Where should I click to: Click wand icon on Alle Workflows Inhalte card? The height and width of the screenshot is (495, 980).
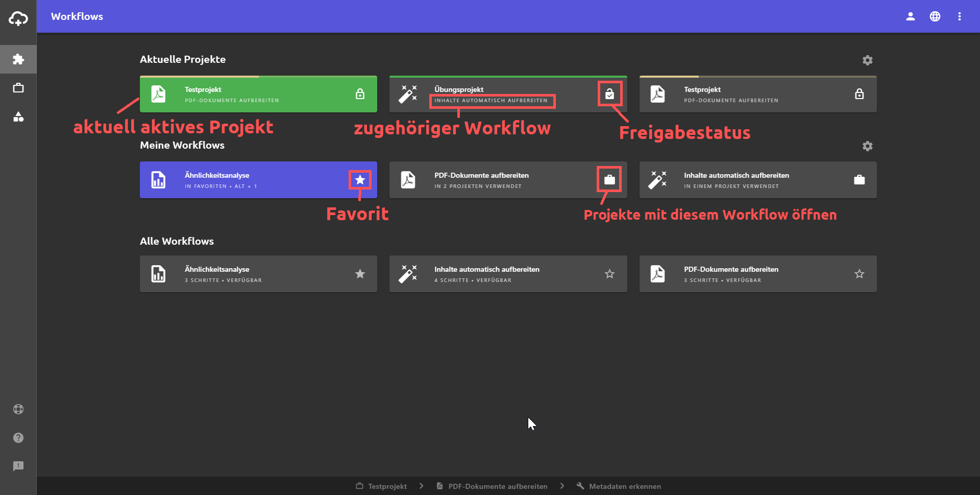tap(408, 274)
